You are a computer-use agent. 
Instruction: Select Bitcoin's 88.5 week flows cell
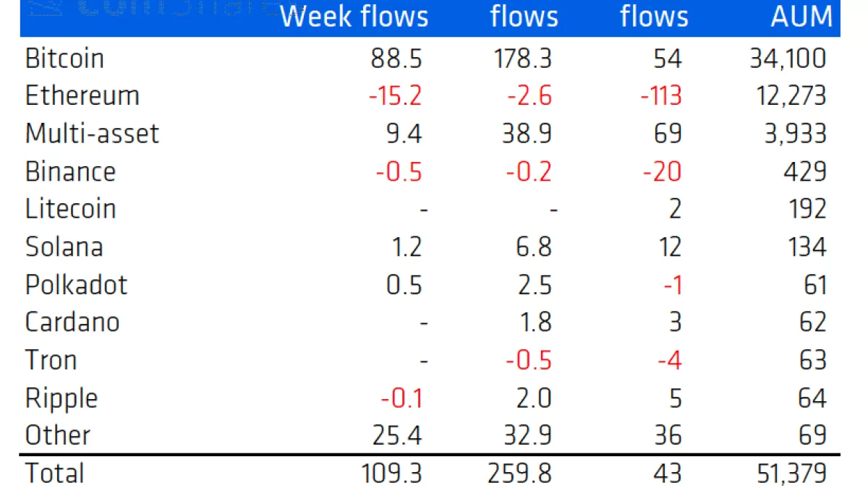pos(396,59)
